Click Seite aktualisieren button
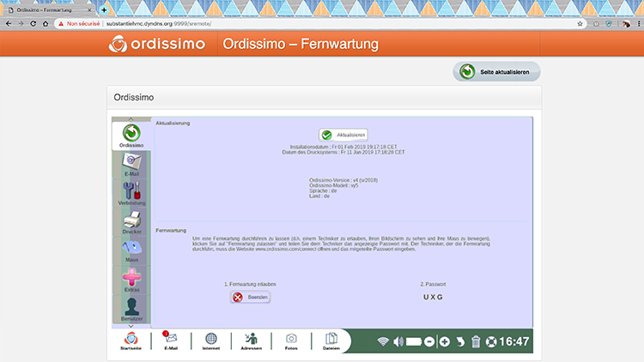The image size is (644, 362). (496, 72)
